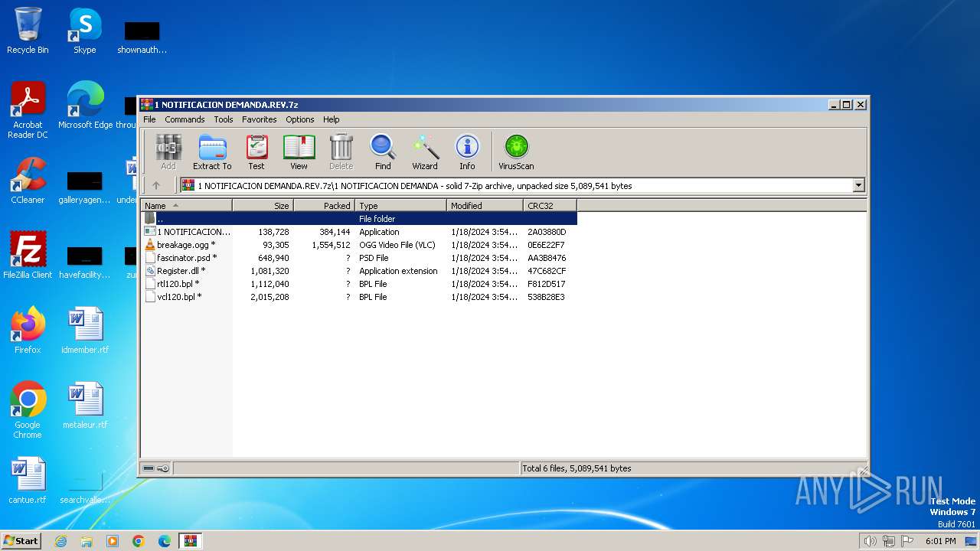Select Register.dll file row
This screenshot has width=980, height=551.
coord(359,271)
